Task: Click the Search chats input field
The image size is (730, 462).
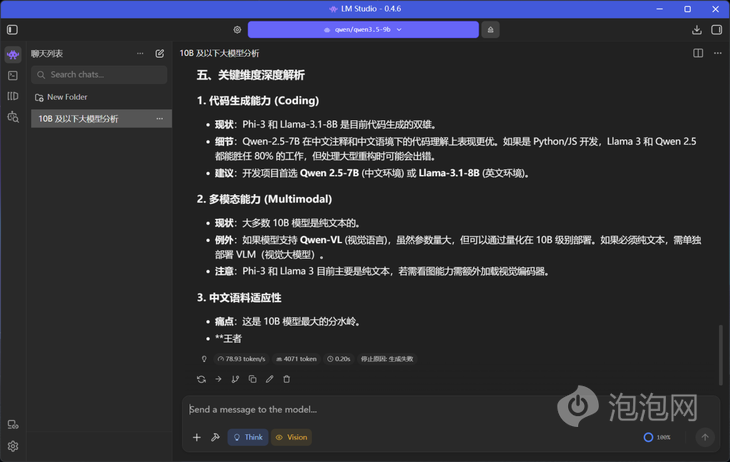Action: (100, 75)
